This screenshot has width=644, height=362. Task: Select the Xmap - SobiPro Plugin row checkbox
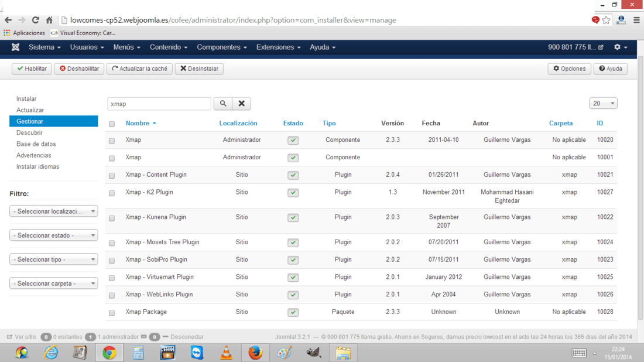112,260
